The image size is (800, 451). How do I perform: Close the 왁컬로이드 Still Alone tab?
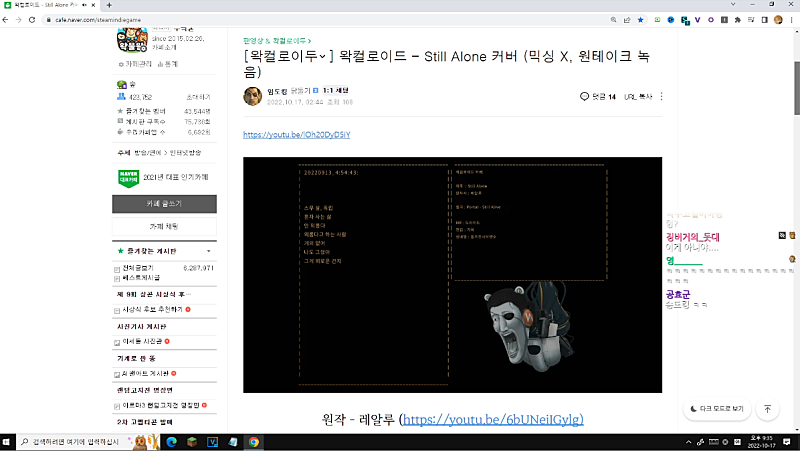click(x=93, y=5)
